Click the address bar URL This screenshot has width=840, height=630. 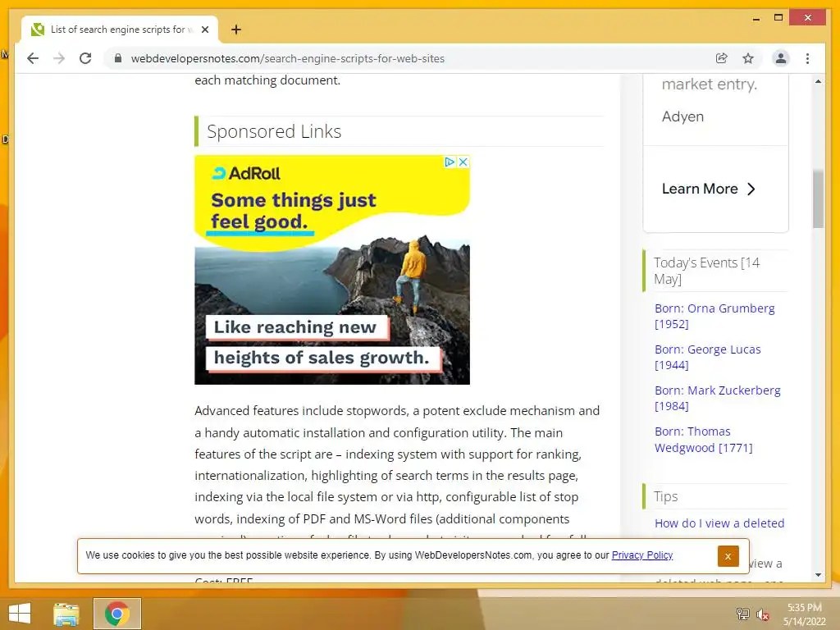[288, 58]
